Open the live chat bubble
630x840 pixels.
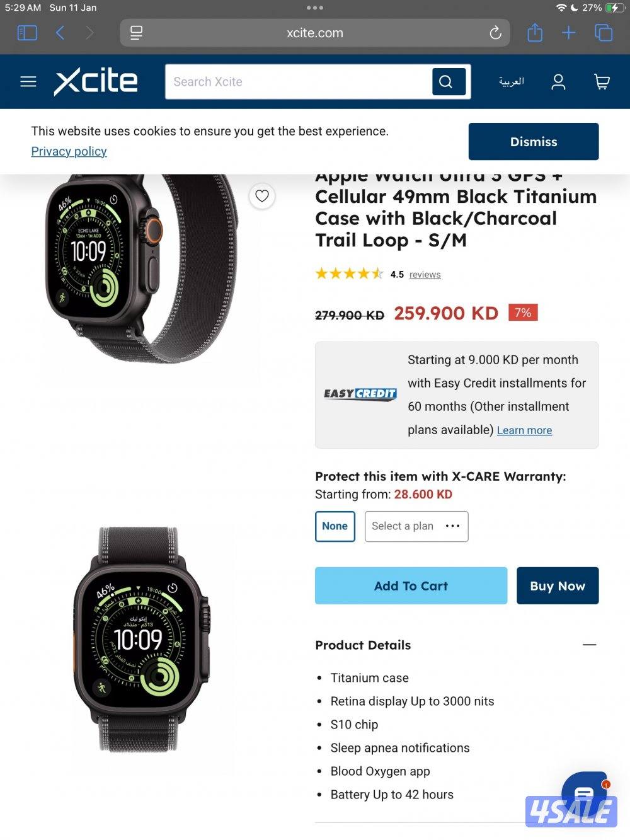(584, 793)
